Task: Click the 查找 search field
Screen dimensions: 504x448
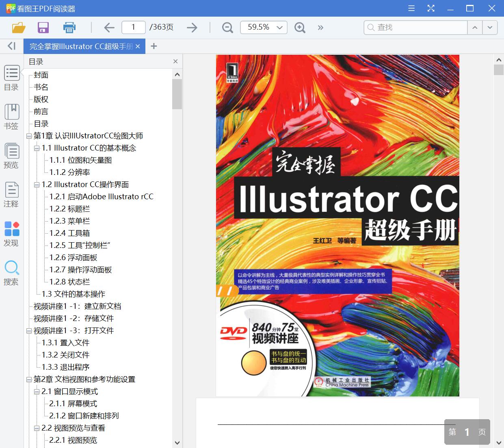Action: point(415,27)
